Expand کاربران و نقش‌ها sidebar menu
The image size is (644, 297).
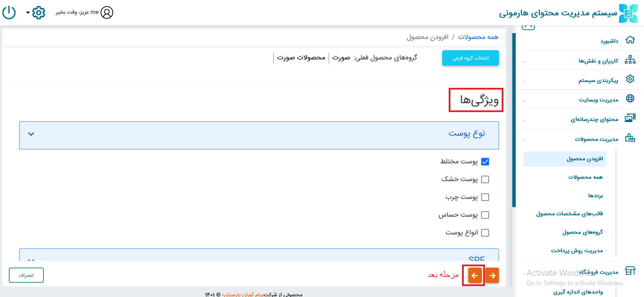point(598,61)
